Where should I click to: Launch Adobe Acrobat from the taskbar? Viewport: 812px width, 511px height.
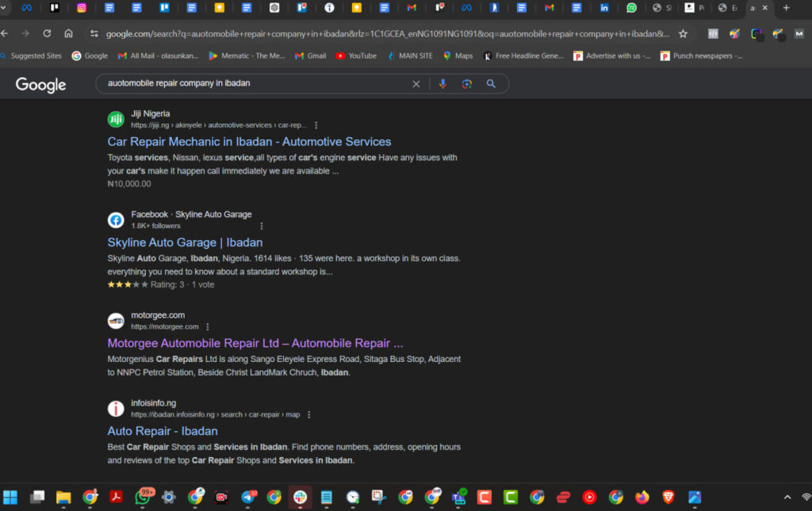(116, 498)
